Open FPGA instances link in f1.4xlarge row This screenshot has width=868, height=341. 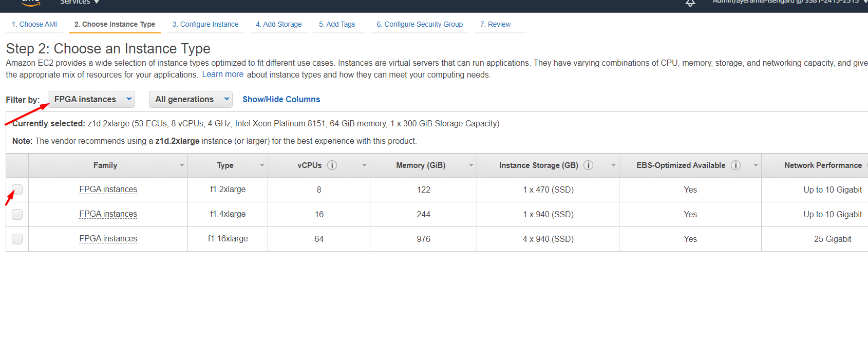[108, 214]
